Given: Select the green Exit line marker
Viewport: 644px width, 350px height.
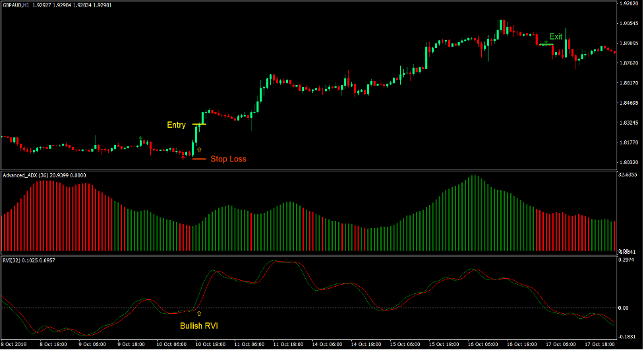Looking at the screenshot, I should click(546, 45).
